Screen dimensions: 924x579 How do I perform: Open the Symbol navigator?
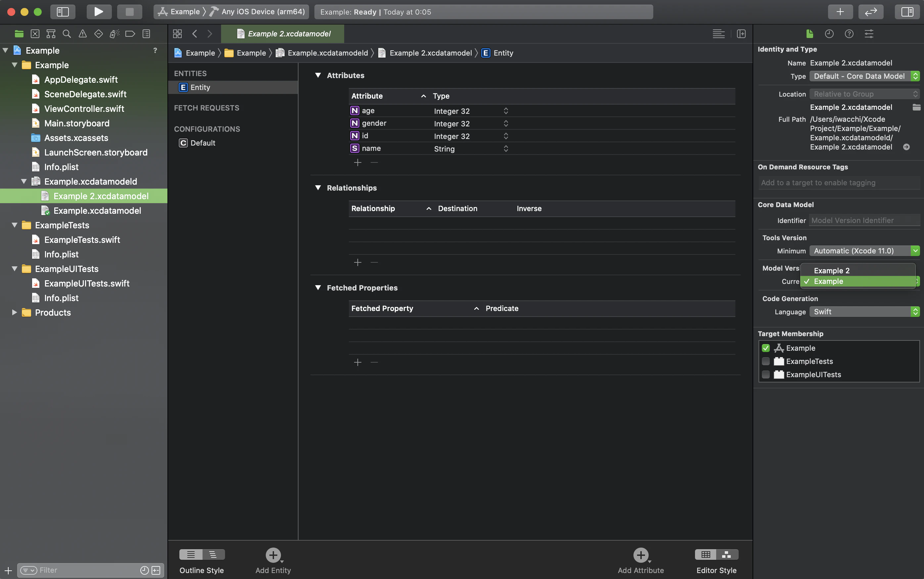point(51,34)
